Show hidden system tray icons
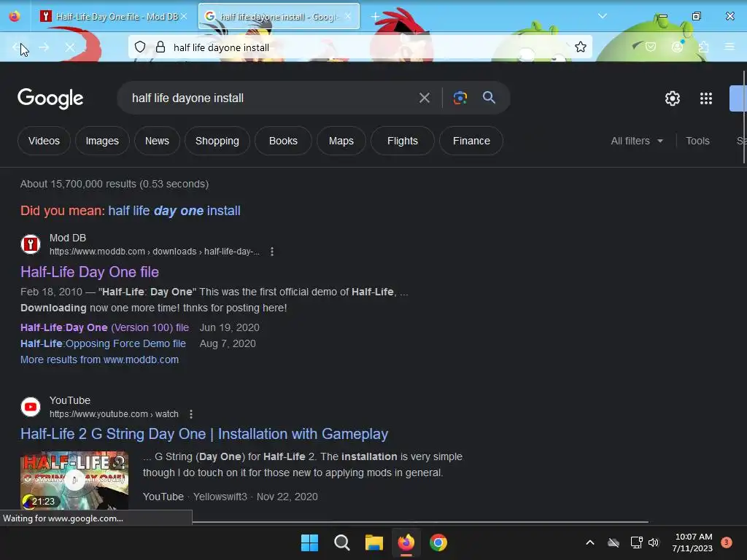Image resolution: width=747 pixels, height=560 pixels. pyautogui.click(x=589, y=542)
